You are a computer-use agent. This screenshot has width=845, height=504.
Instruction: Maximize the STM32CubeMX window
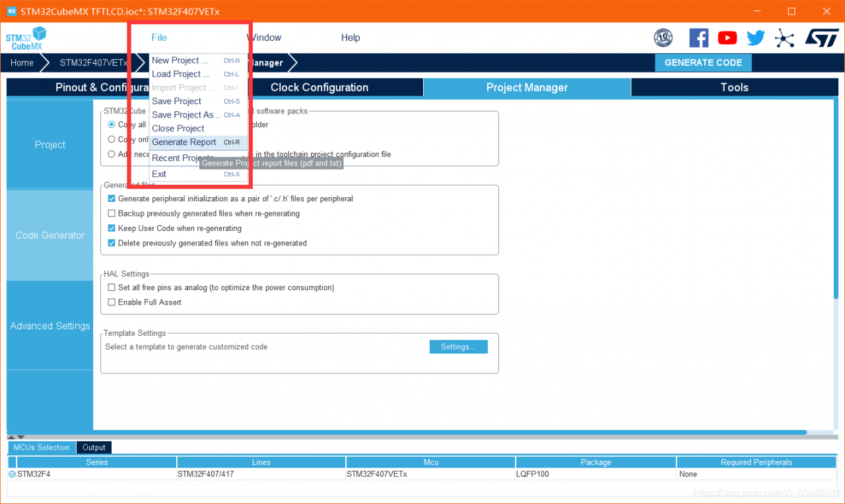pyautogui.click(x=792, y=11)
